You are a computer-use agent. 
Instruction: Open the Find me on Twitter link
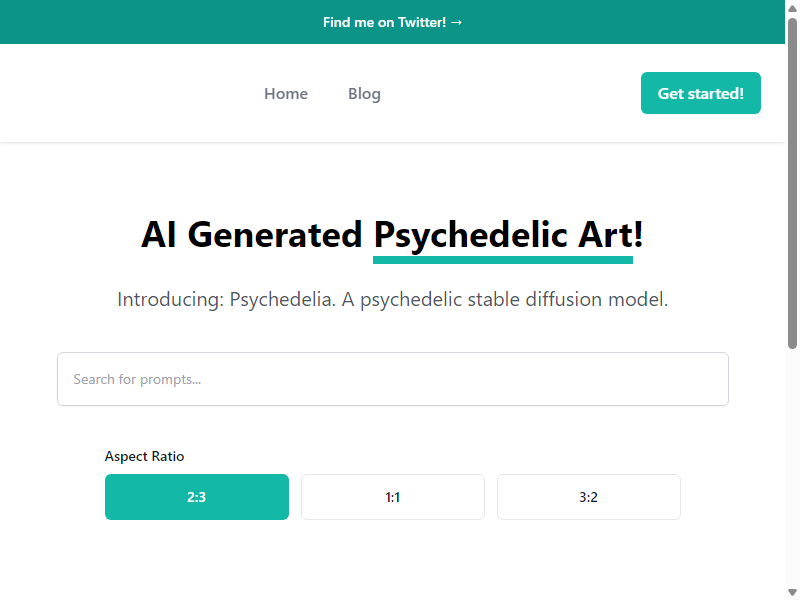coord(392,22)
